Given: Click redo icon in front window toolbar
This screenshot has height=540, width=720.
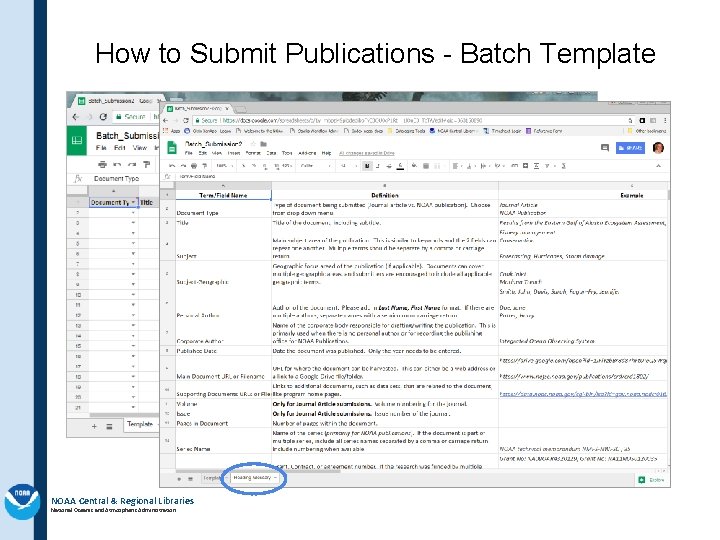Looking at the screenshot, I should (183, 166).
